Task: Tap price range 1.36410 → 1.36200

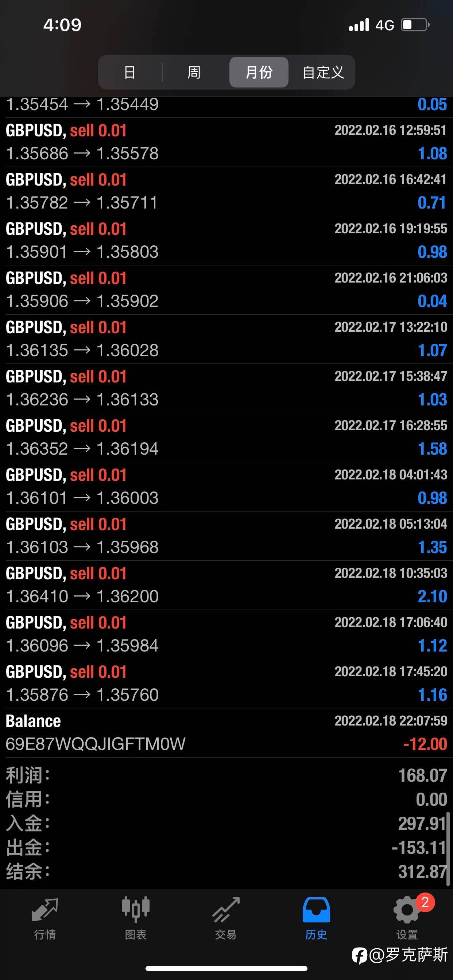Action: pos(82,596)
